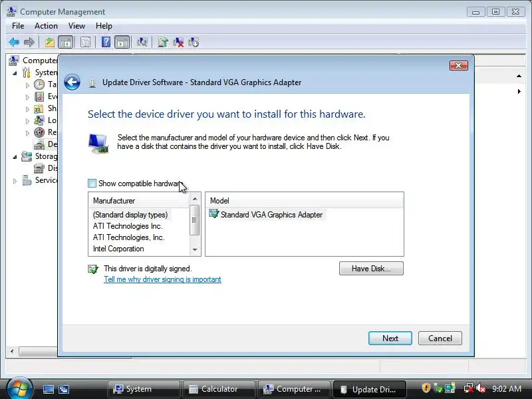This screenshot has height=399, width=532.
Task: Select ATI Technologies Inc. manufacturer
Action: point(128,226)
